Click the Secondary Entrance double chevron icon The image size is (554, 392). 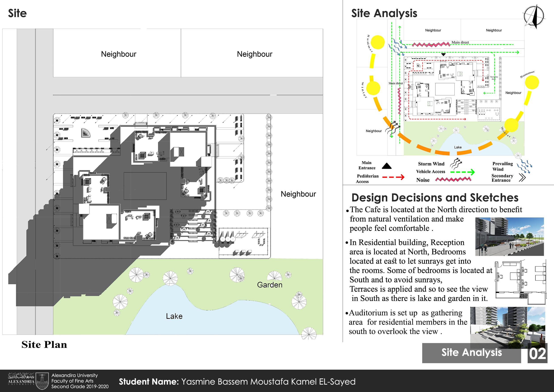(x=523, y=178)
